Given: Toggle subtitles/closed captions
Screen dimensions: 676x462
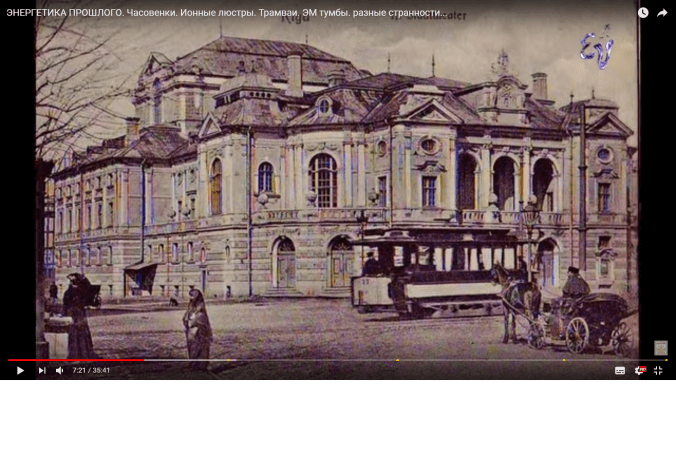Looking at the screenshot, I should 620,370.
